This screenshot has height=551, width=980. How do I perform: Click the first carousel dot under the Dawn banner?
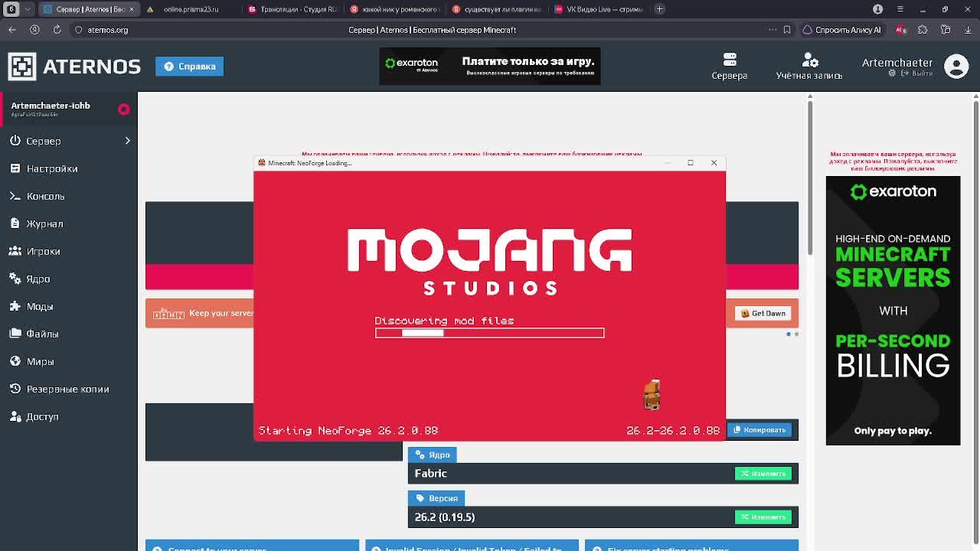789,334
